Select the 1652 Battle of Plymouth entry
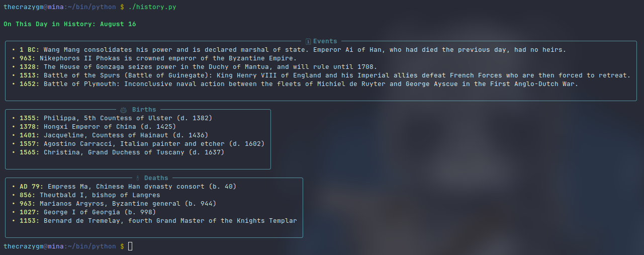 295,84
